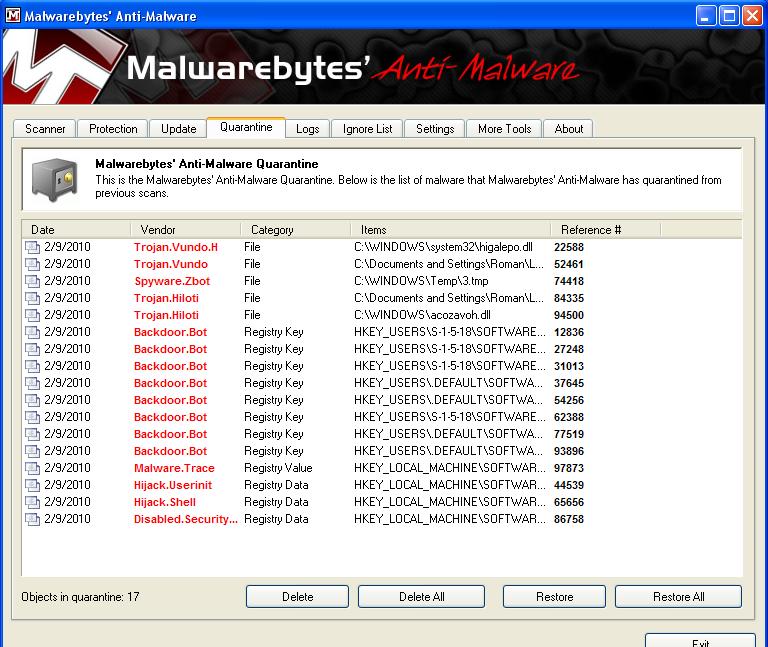This screenshot has width=768, height=647.
Task: Select the Spyware.Zbot entry
Action: pos(172,281)
